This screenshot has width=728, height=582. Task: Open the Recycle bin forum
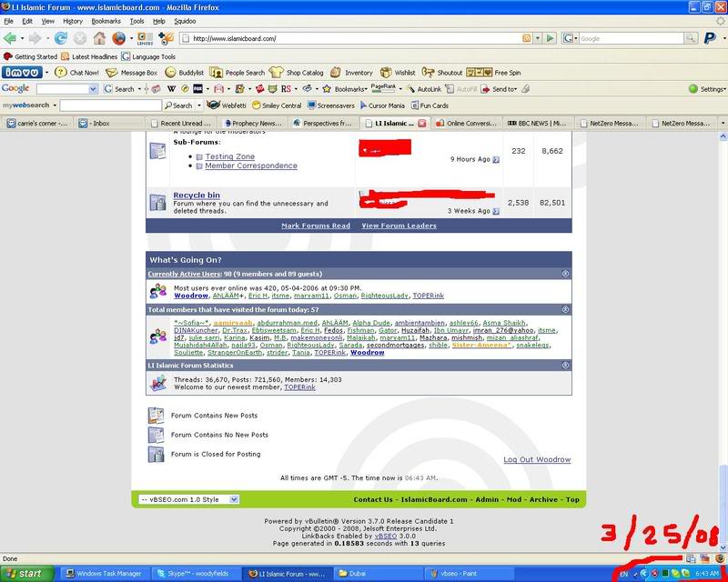coord(197,196)
